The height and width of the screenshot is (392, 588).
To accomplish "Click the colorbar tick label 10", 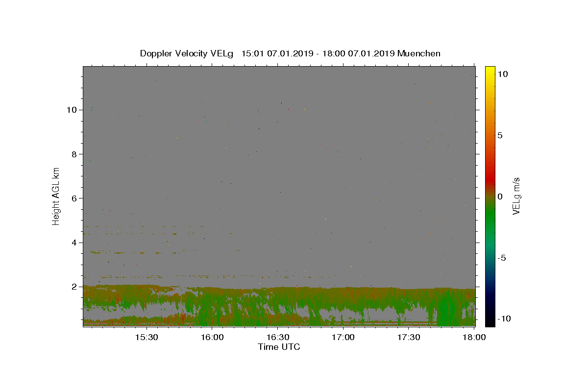I will 502,74.
